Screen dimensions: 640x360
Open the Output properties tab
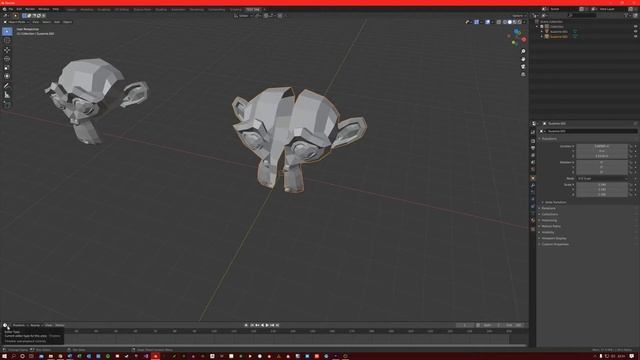[533, 148]
